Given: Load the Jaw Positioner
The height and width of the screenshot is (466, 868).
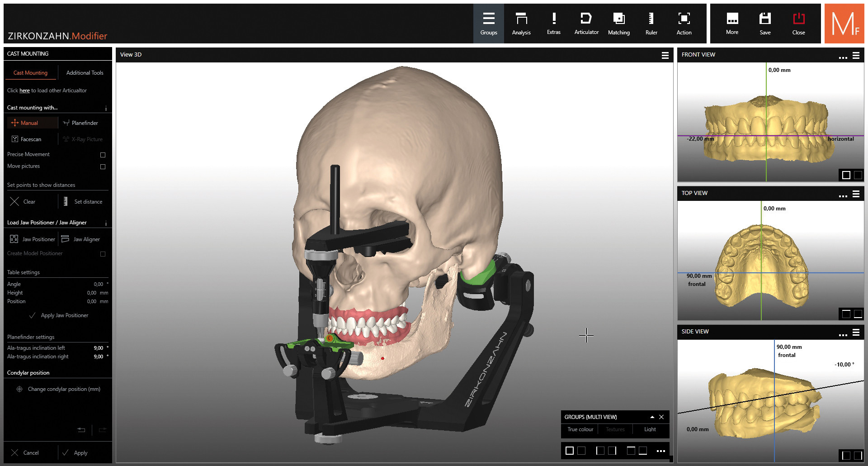Looking at the screenshot, I should [33, 239].
